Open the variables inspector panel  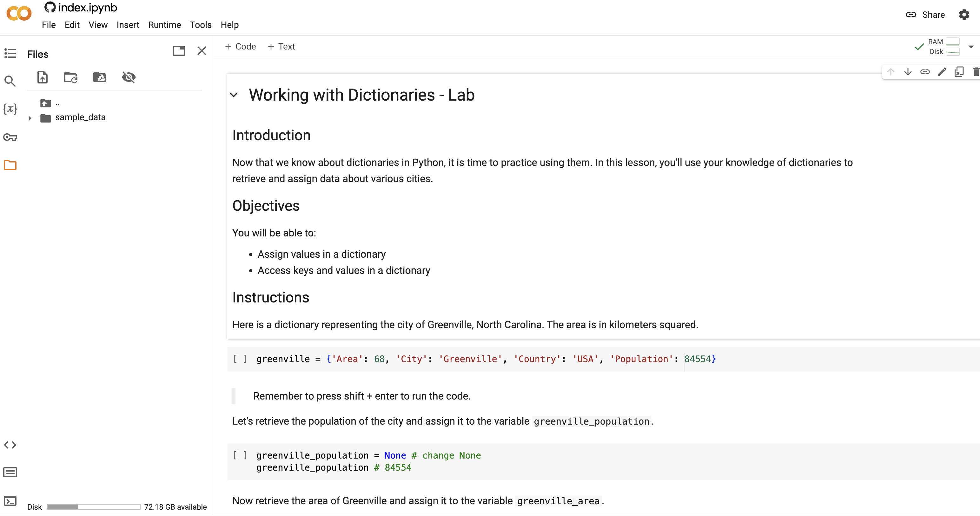pos(10,109)
